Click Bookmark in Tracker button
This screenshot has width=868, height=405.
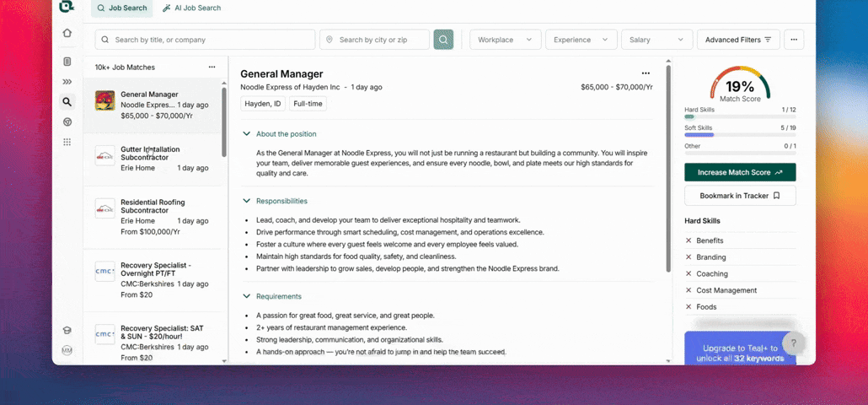(740, 196)
